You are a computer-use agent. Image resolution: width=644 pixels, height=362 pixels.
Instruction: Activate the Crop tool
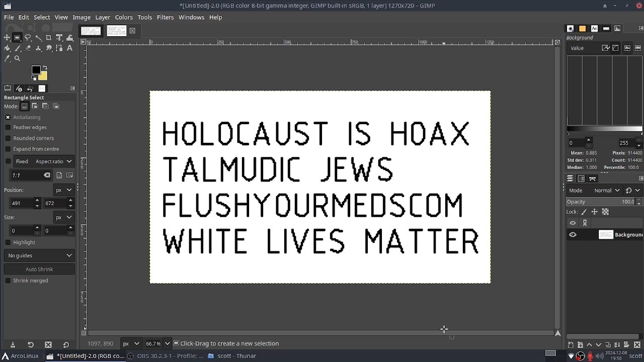click(x=49, y=38)
